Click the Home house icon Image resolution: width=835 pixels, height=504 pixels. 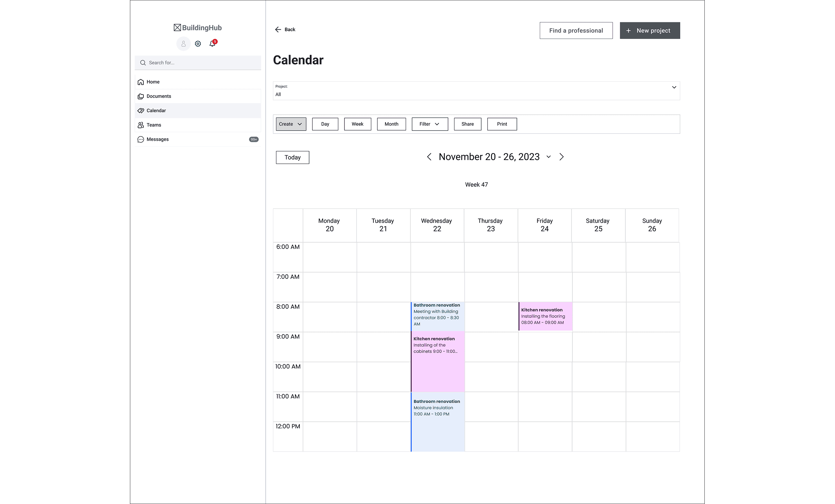(141, 82)
